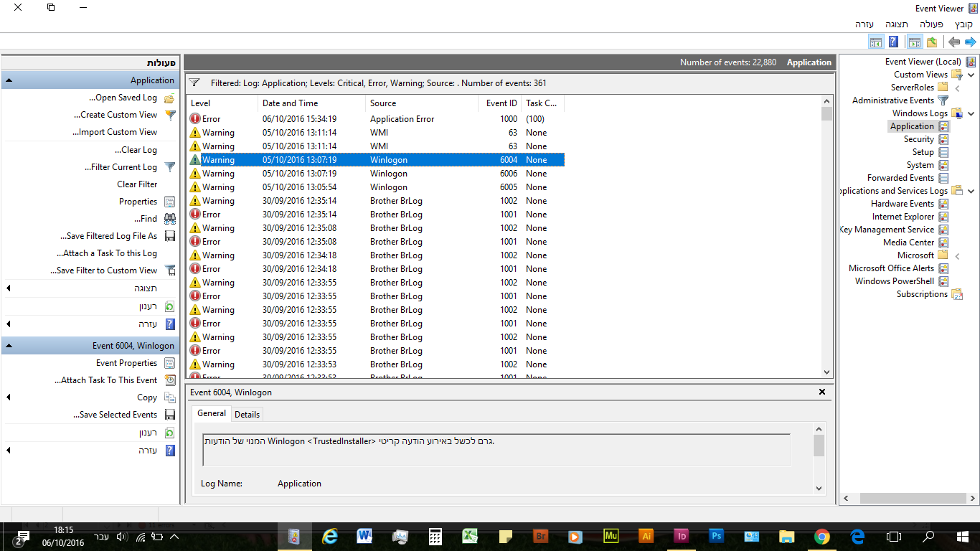The image size is (980, 551).
Task: Click the blue Help icon in the toolbar
Action: [x=893, y=42]
